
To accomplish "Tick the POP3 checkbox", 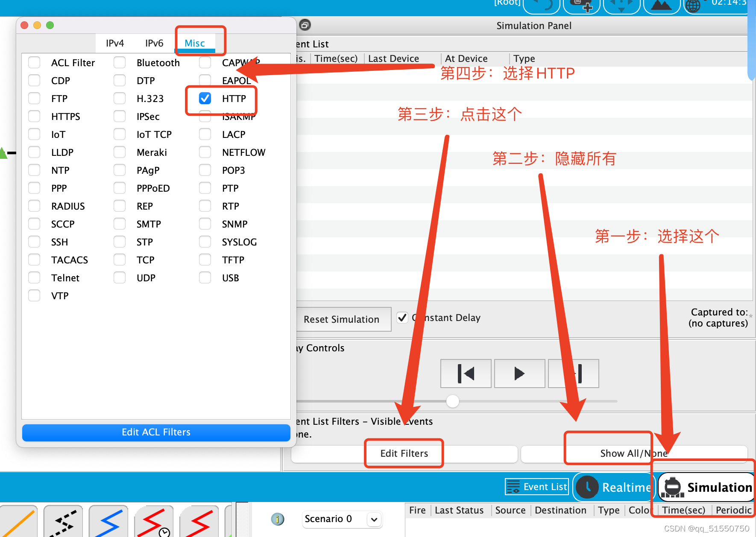I will 205,170.
